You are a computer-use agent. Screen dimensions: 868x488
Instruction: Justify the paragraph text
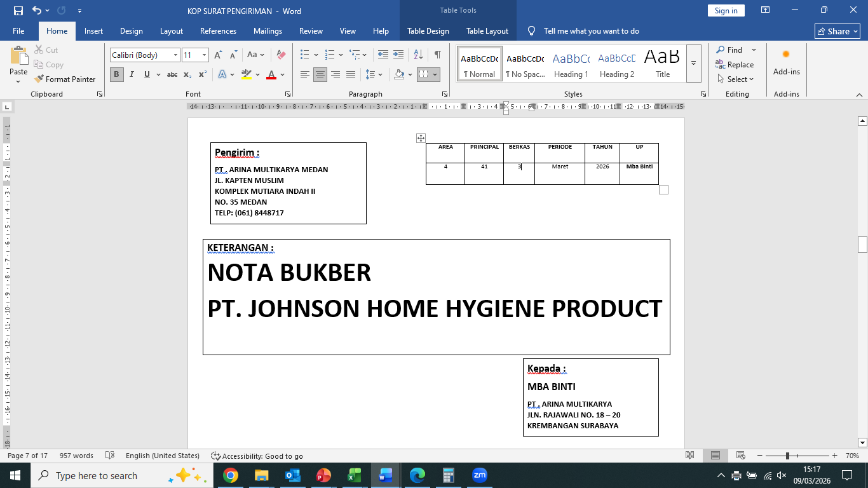(351, 74)
